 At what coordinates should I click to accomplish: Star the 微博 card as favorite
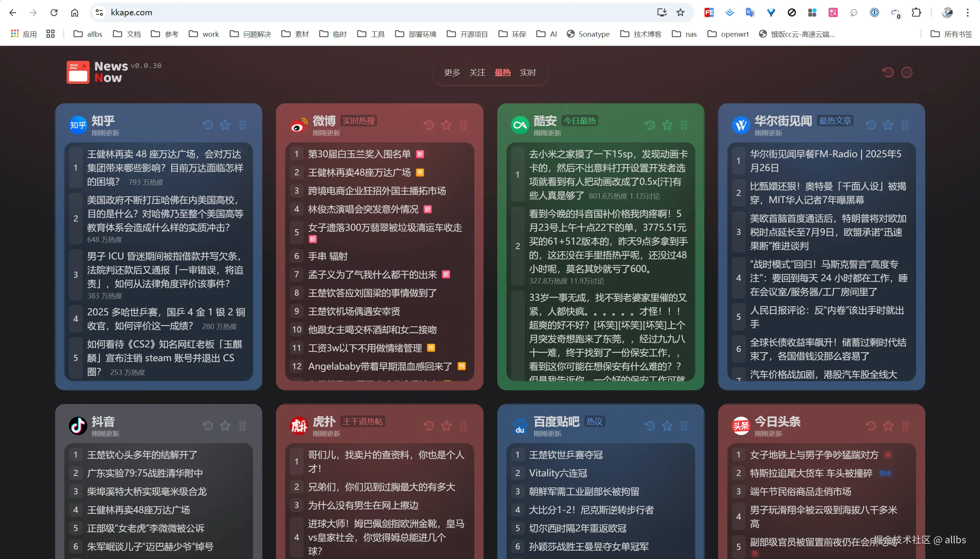click(446, 125)
